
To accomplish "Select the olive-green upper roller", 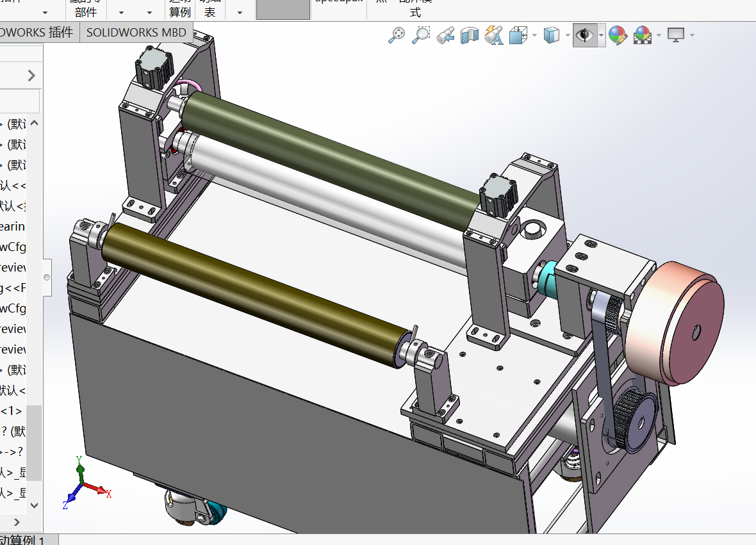I will click(x=333, y=160).
